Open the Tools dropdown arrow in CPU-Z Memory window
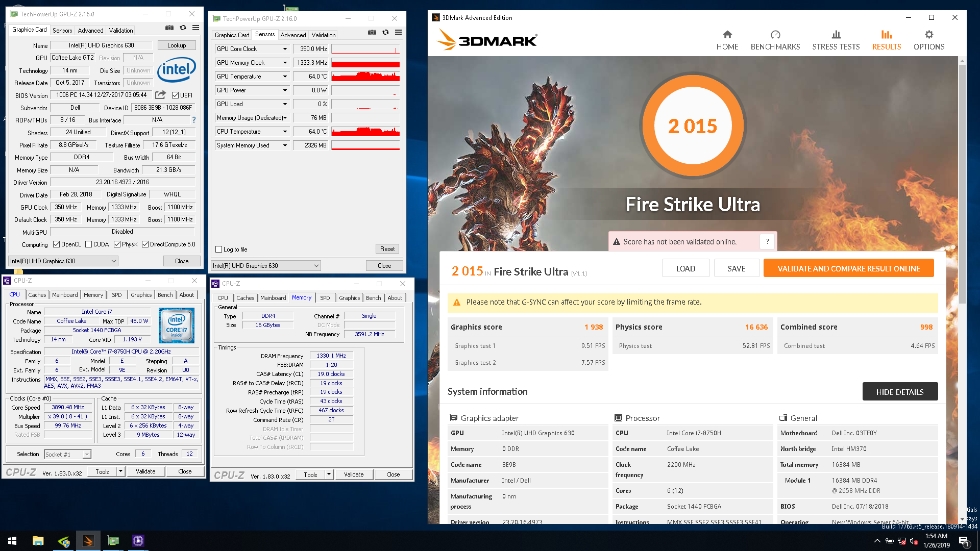 coord(329,474)
